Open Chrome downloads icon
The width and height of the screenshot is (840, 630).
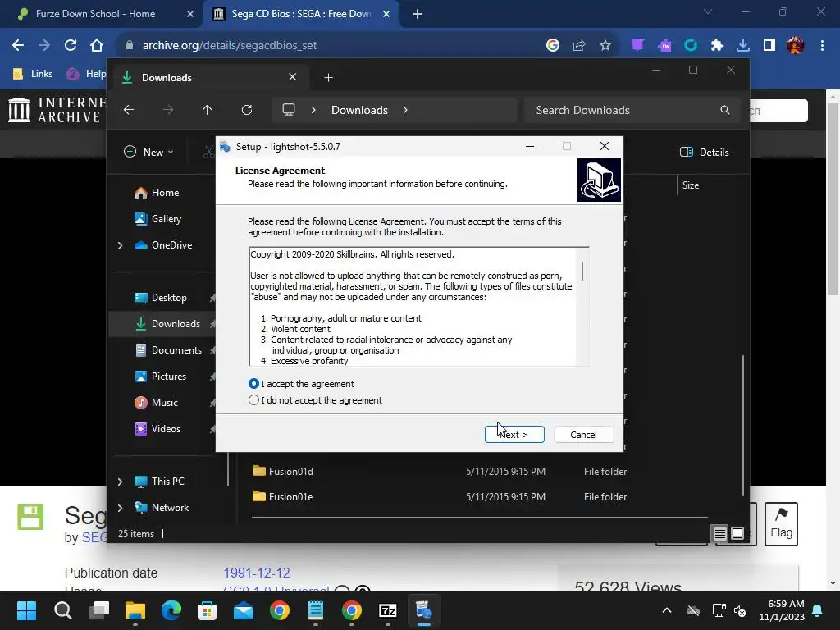(x=743, y=45)
